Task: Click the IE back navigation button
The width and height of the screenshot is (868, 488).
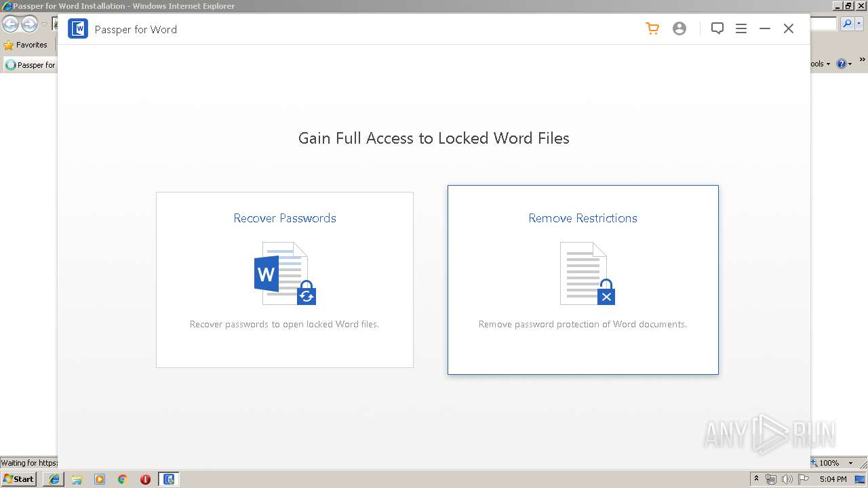Action: tap(10, 24)
